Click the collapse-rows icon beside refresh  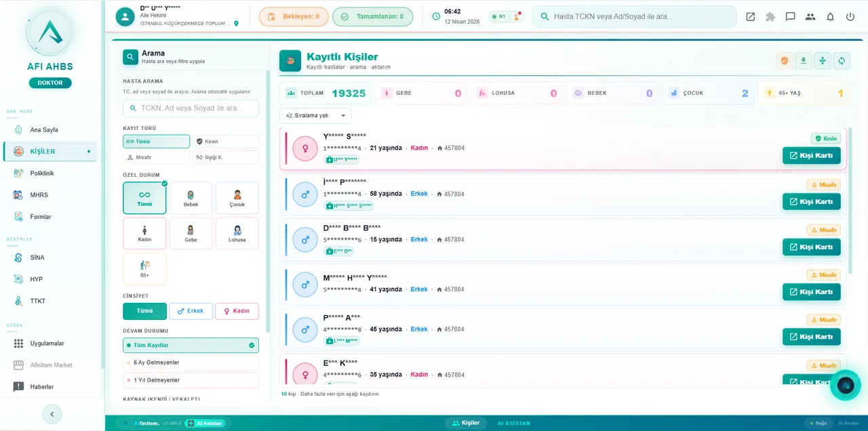[823, 61]
